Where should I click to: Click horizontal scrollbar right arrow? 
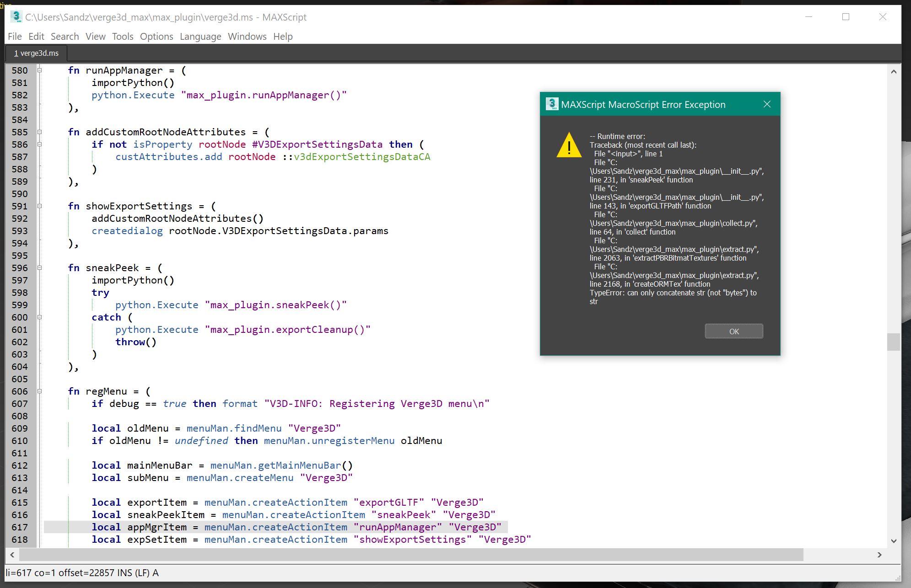pos(879,555)
